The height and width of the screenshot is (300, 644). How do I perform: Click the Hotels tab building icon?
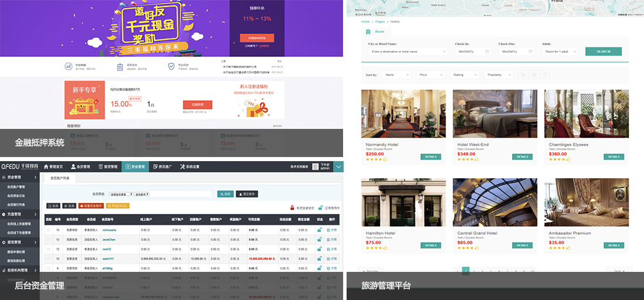[x=368, y=32]
